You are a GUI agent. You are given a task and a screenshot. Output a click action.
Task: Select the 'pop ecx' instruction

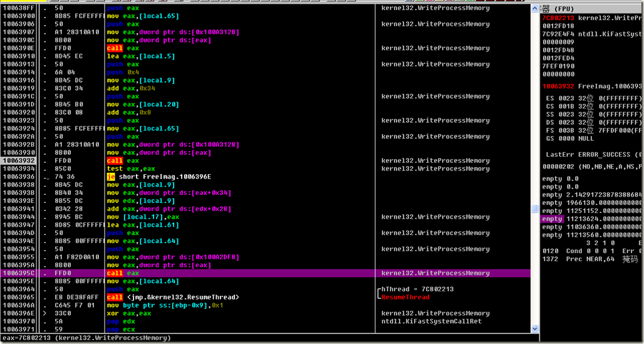121,329
